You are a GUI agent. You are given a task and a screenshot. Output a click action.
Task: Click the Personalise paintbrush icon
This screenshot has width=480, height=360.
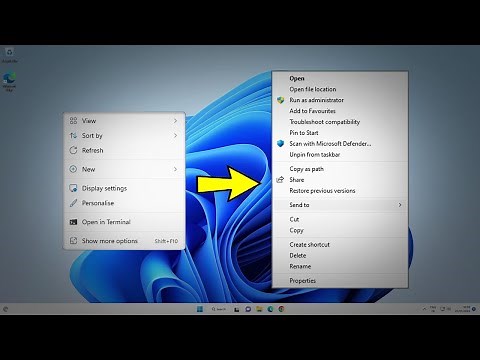click(x=73, y=203)
